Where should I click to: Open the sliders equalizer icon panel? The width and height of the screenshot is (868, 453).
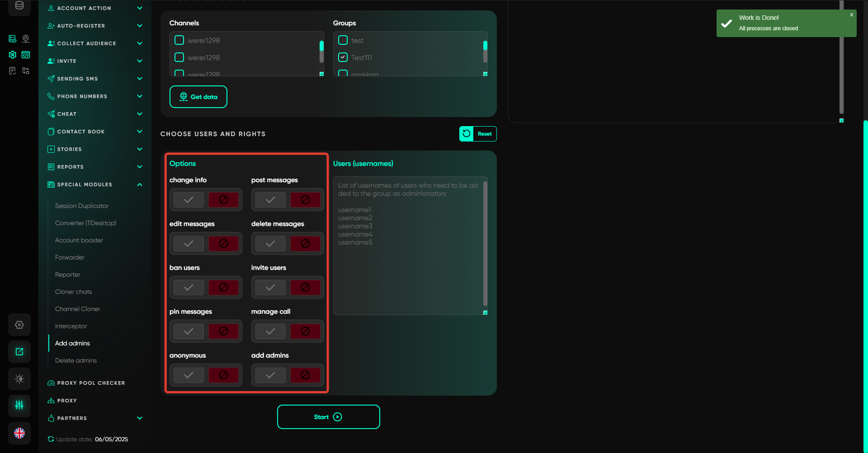point(19,405)
